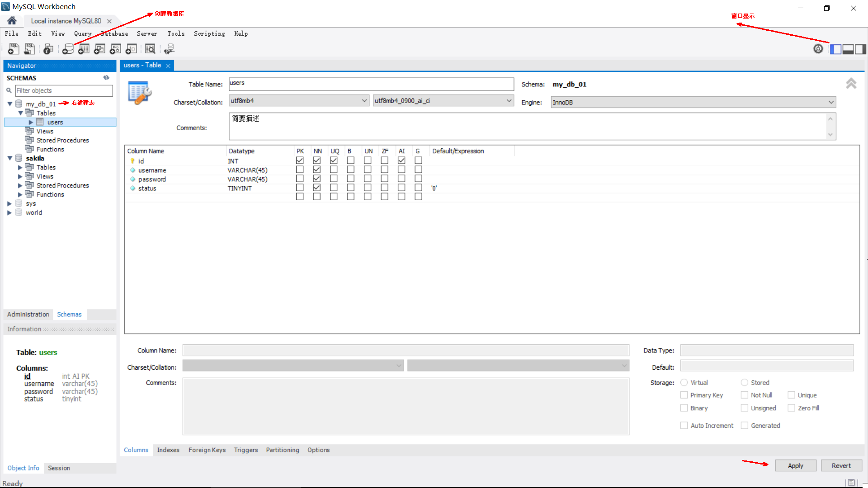Image resolution: width=868 pixels, height=488 pixels.
Task: Click the table Comments text area
Action: (x=528, y=126)
